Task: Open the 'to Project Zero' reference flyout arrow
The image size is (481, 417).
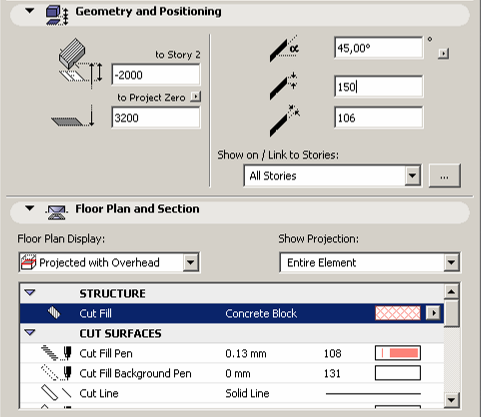Action: 196,97
